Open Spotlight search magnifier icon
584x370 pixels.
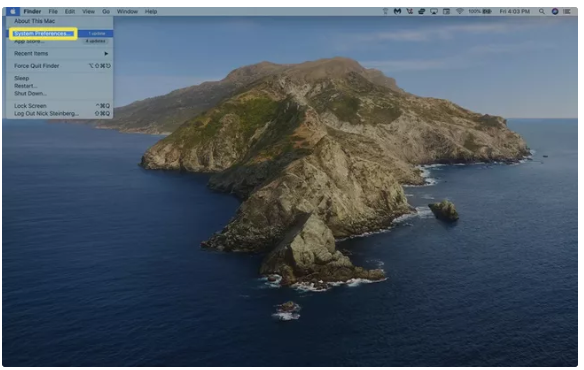(x=542, y=12)
